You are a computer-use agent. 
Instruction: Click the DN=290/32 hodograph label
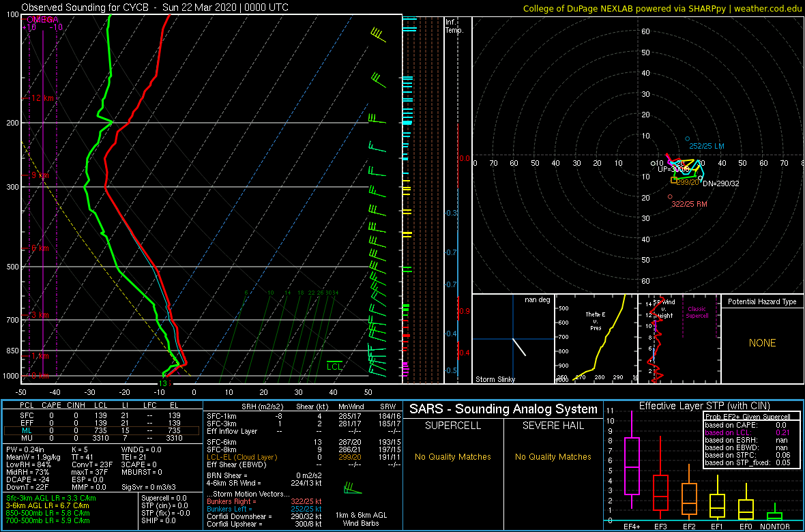click(x=721, y=184)
